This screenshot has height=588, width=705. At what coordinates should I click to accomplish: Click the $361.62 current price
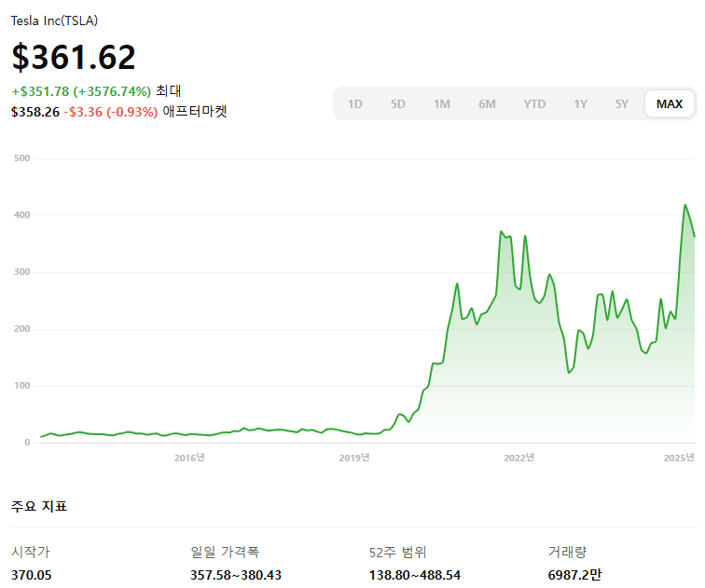74,57
